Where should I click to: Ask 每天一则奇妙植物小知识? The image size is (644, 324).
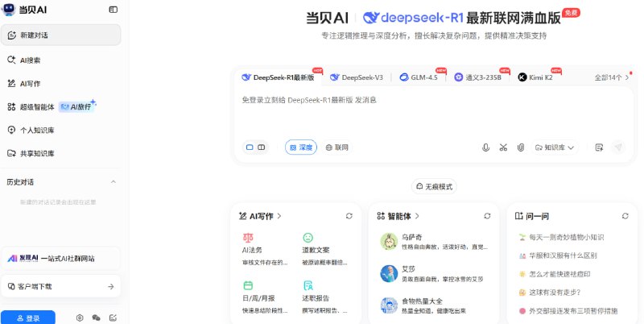(x=561, y=237)
